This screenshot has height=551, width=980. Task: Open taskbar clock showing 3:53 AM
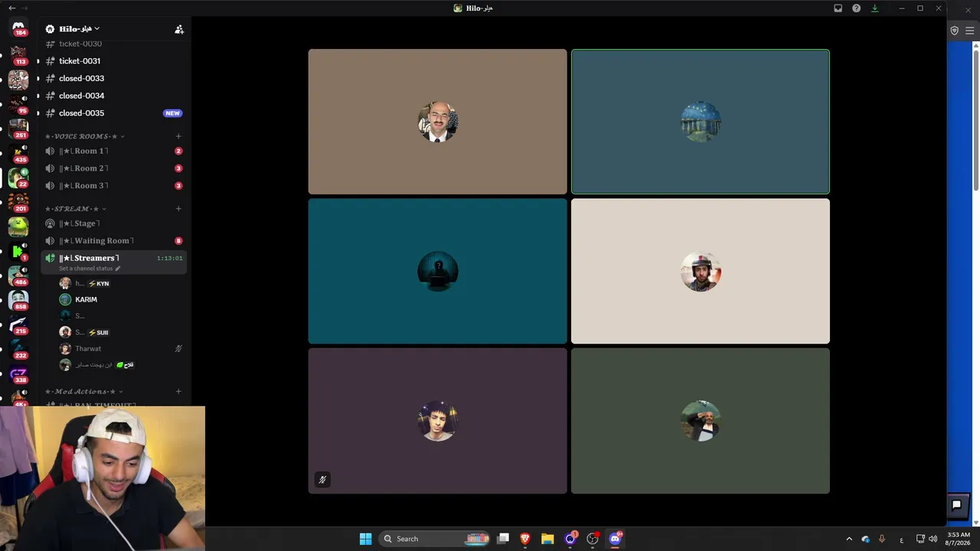[959, 539]
